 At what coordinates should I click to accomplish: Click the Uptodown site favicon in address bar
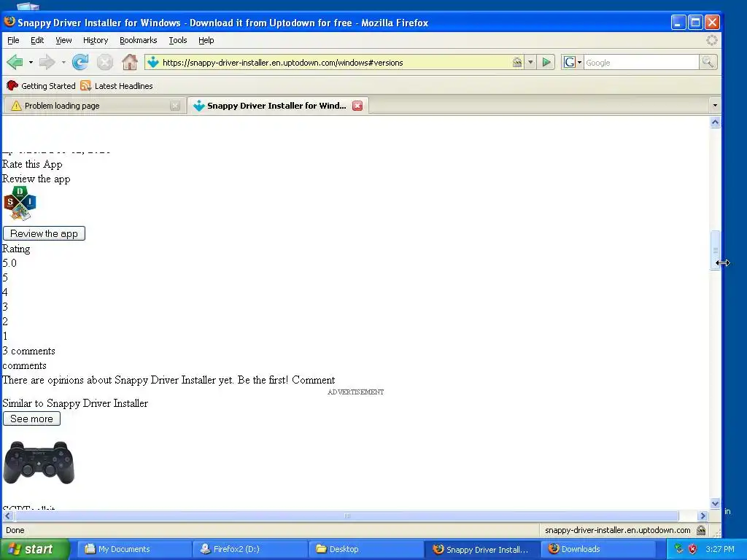click(x=153, y=63)
